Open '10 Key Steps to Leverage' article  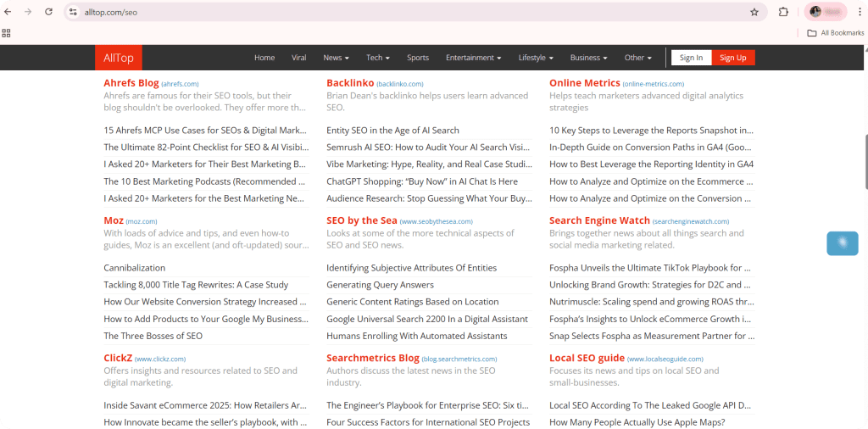point(652,131)
